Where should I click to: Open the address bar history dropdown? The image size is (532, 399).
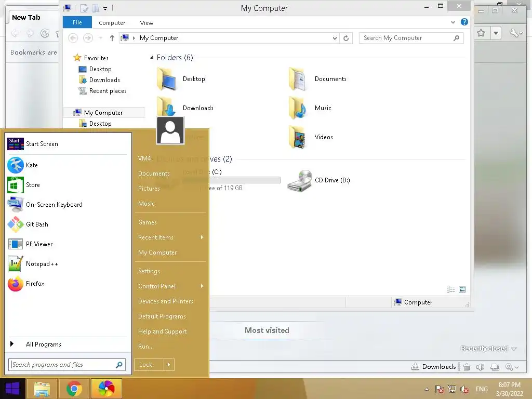335,38
